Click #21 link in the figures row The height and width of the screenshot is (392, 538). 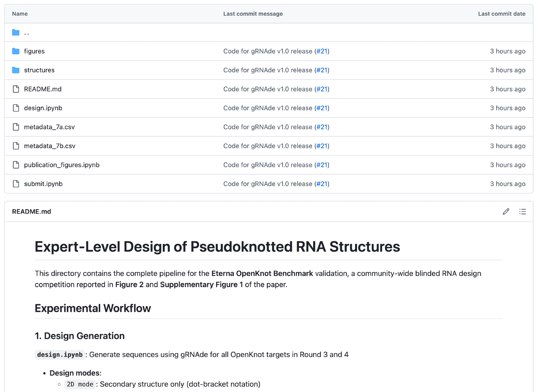[322, 51]
